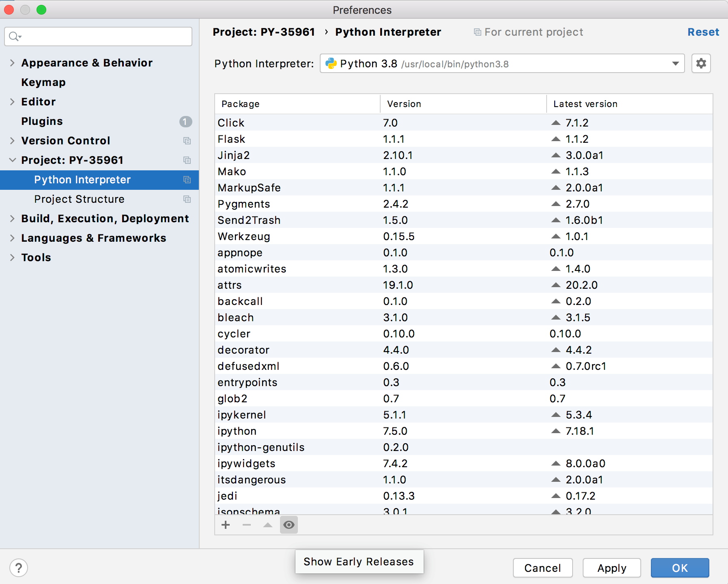The height and width of the screenshot is (584, 728).
Task: Toggle early releases visibility with the eye icon
Action: pos(289,525)
